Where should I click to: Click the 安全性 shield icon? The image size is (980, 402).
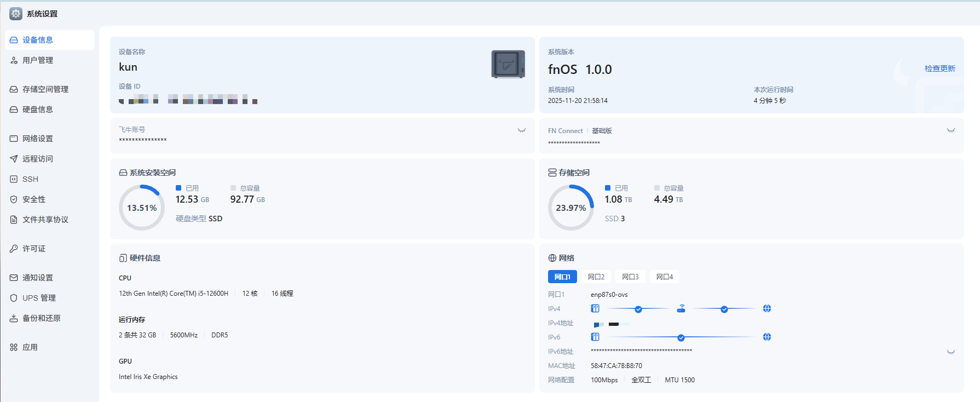(x=14, y=199)
